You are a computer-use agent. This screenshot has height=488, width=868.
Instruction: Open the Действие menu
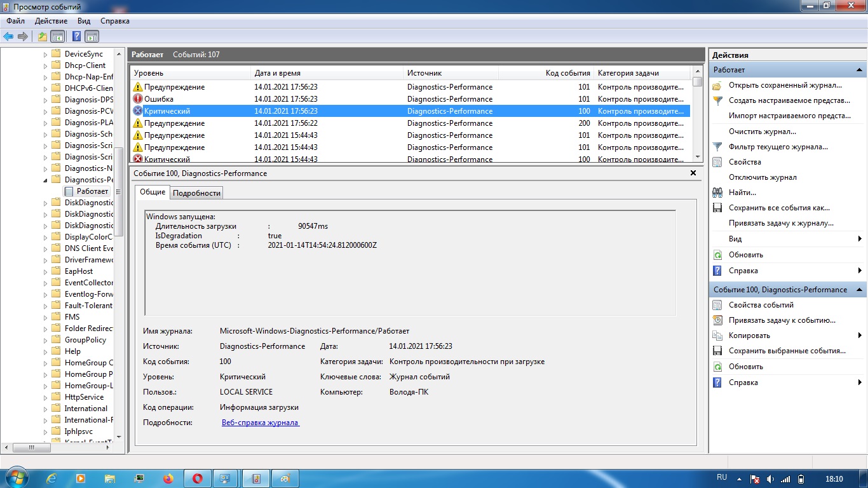(x=51, y=21)
